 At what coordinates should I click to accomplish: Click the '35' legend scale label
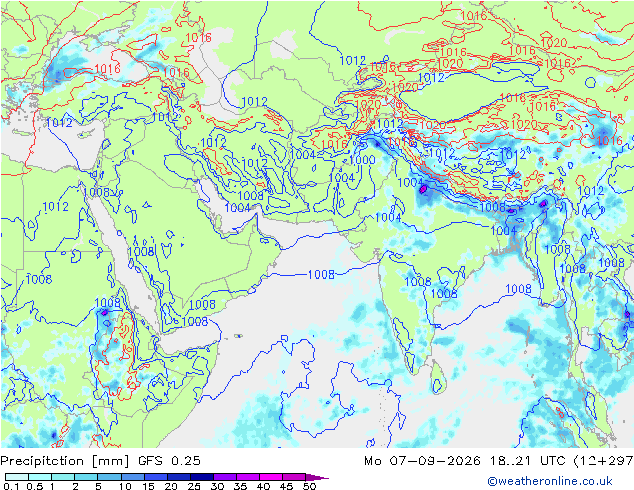pos(240,486)
